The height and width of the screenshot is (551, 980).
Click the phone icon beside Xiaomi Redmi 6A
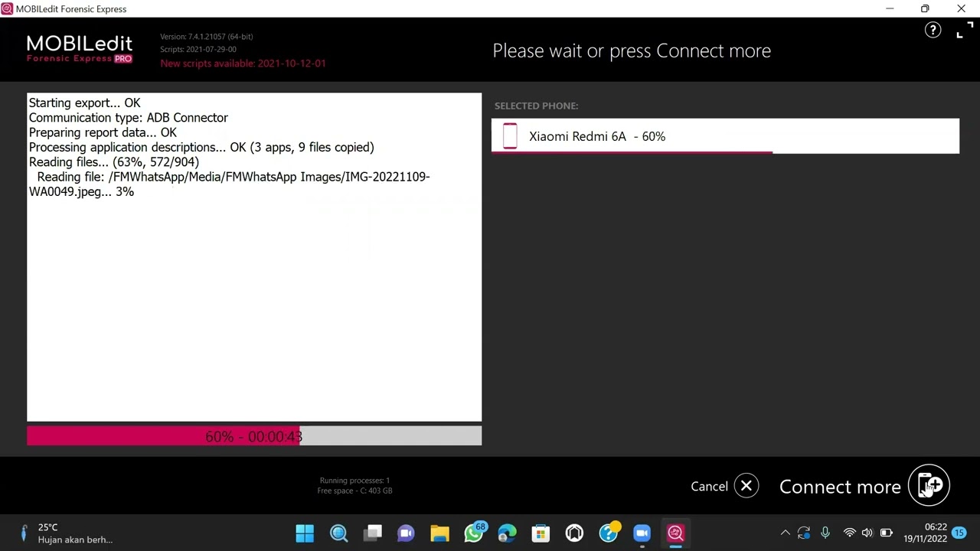pyautogui.click(x=510, y=136)
